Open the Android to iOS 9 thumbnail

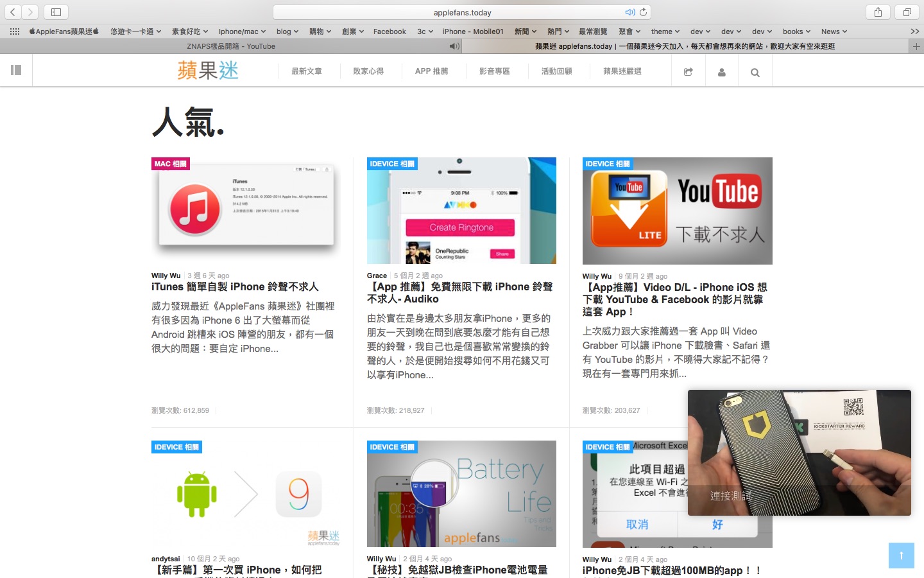(246, 494)
